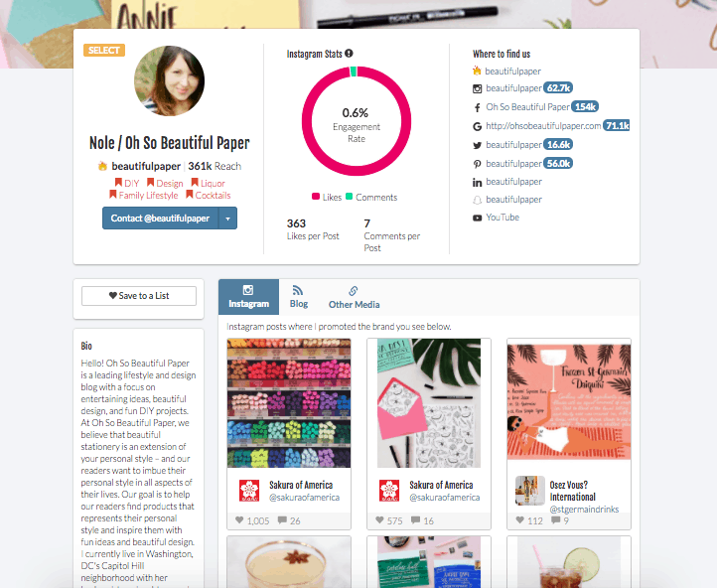Viewport: 717px width, 588px height.
Task: Toggle the Comments legend swatch
Action: coord(349,197)
